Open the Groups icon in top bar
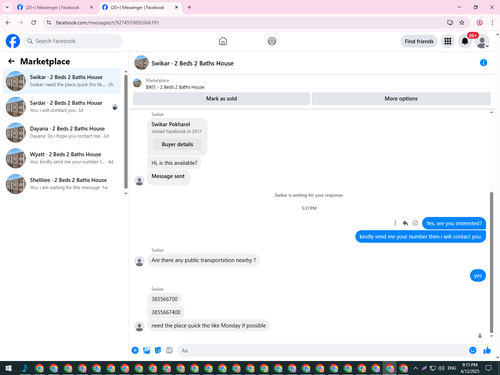 [x=272, y=41]
